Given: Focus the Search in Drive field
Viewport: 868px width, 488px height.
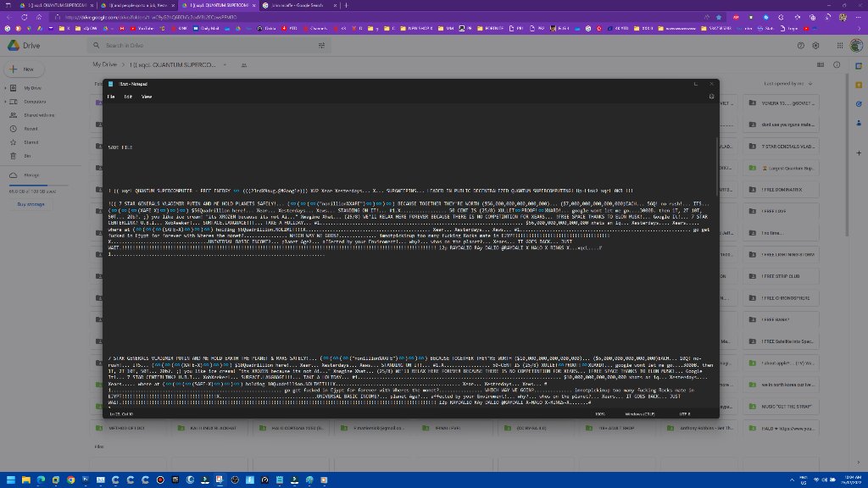Looking at the screenshot, I should click(x=208, y=46).
